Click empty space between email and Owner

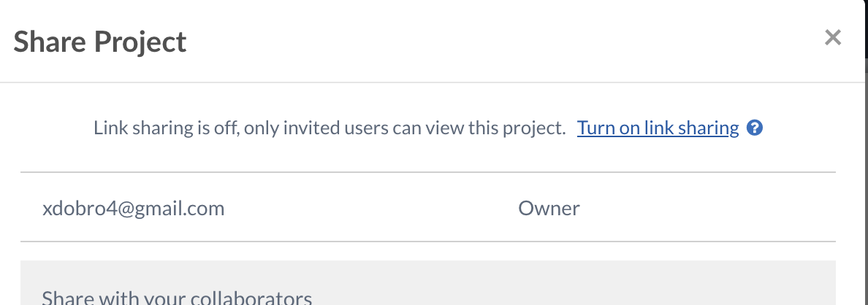365,209
